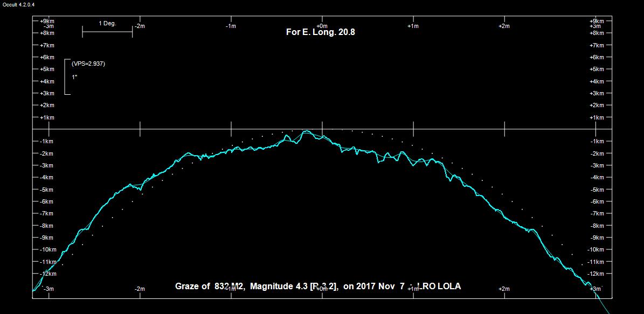
Task: Click the +1m tick label on top axis
Action: point(413,26)
